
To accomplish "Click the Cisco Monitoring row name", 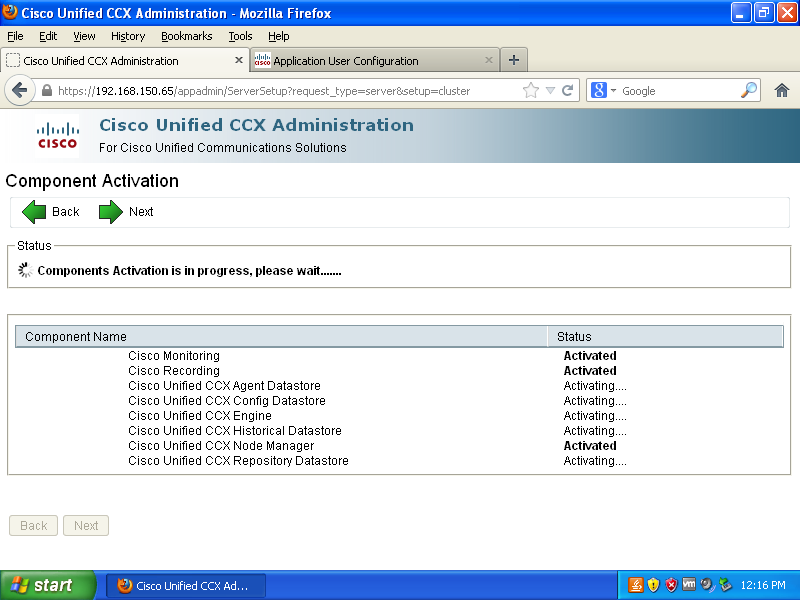I will tap(174, 356).
